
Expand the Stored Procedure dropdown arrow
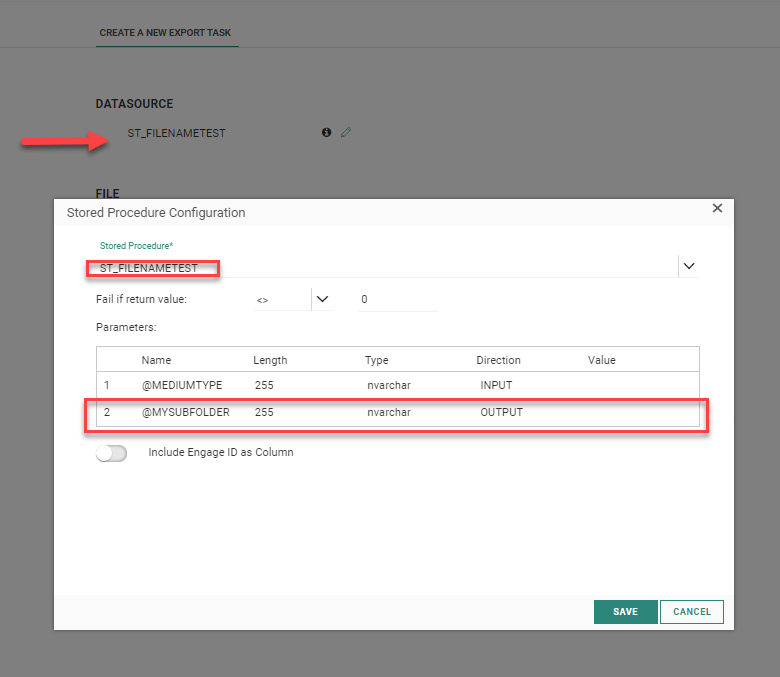coord(688,266)
